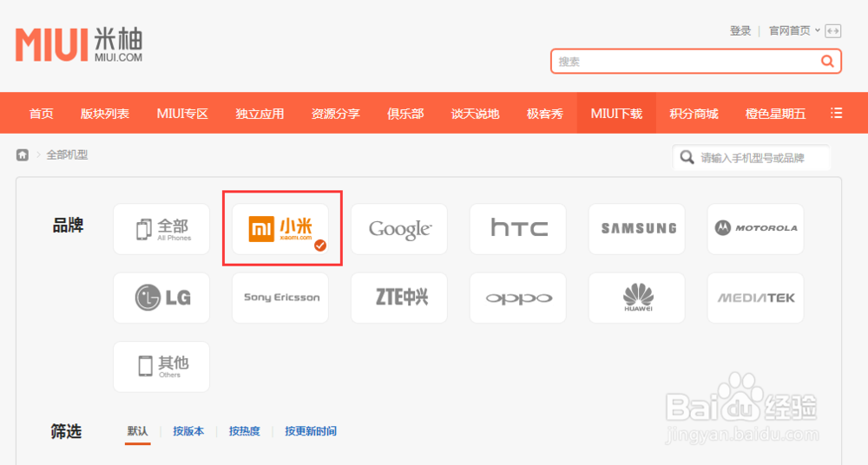This screenshot has width=868, height=465.
Task: Filter by 按更新时间
Action: 311,430
